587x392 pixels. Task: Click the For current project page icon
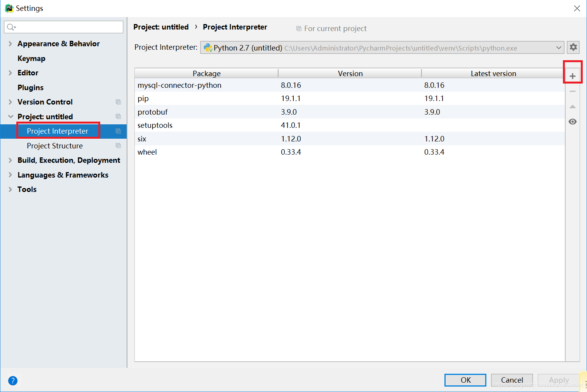point(299,29)
